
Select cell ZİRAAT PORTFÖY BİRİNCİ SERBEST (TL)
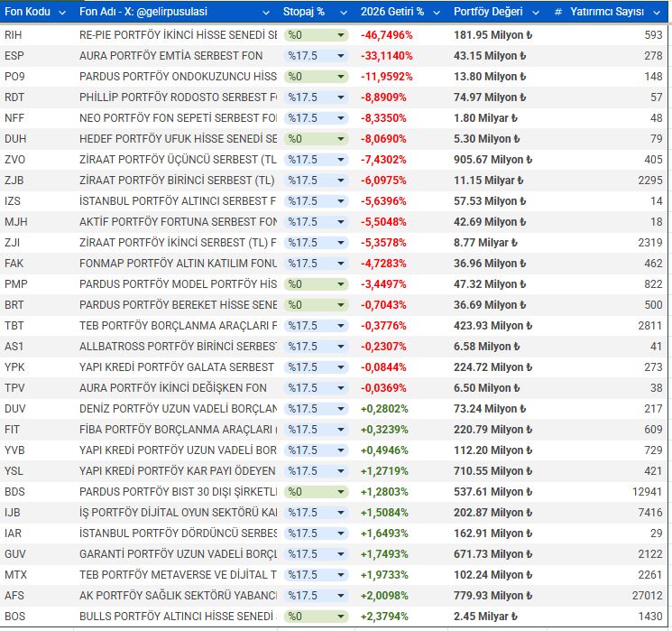[177, 181]
